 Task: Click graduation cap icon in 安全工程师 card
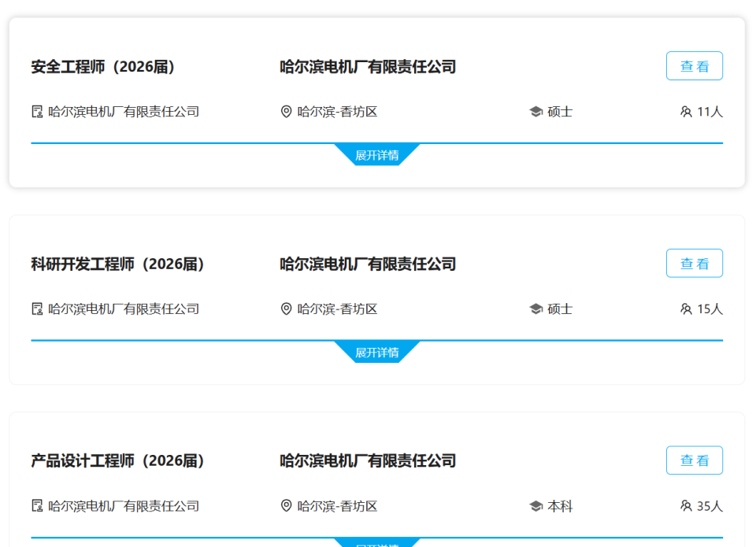(535, 112)
